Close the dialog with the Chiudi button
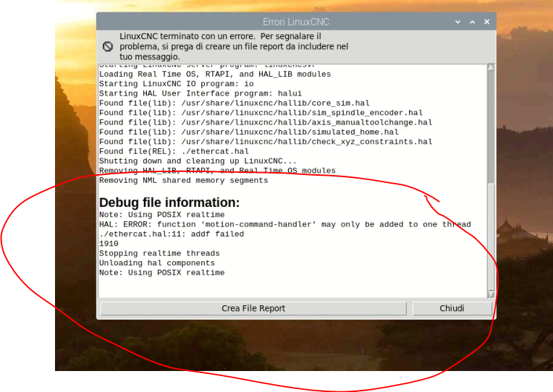Viewport: 553px width, 392px height. (452, 308)
